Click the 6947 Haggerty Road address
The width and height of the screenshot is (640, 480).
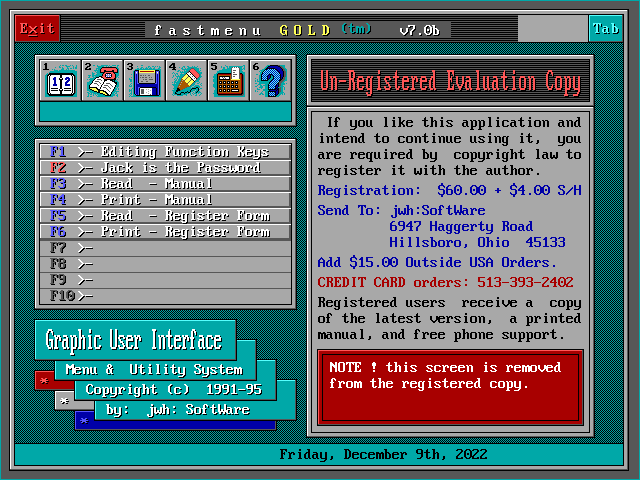(x=461, y=226)
